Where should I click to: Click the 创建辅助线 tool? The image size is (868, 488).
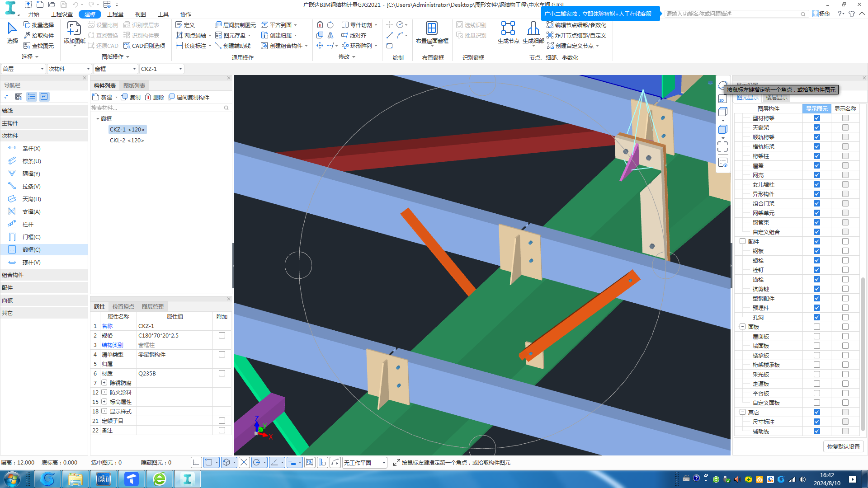coord(232,46)
